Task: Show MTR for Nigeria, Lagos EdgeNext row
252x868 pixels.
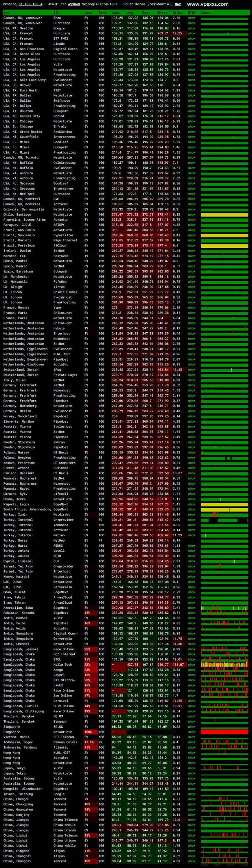Action: [x=192, y=504]
